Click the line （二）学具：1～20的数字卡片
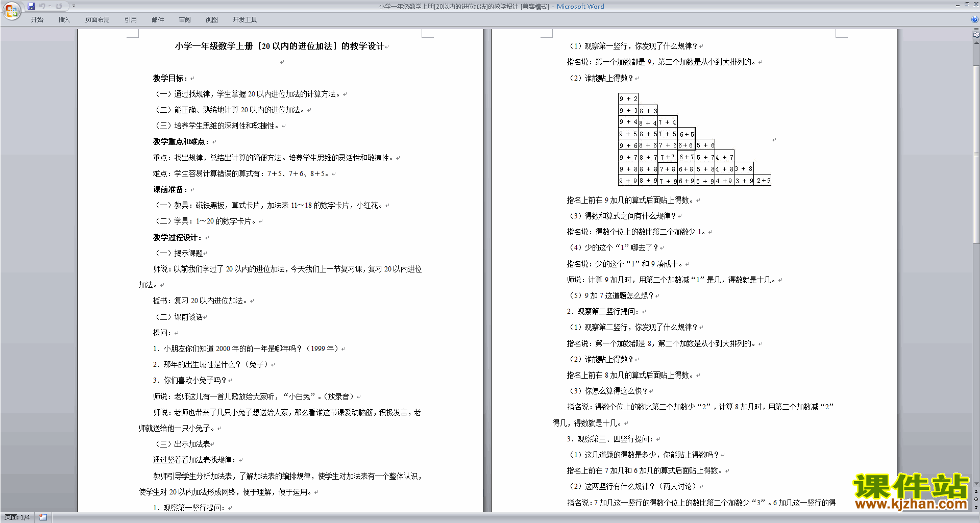The height and width of the screenshot is (523, 980). point(205,221)
